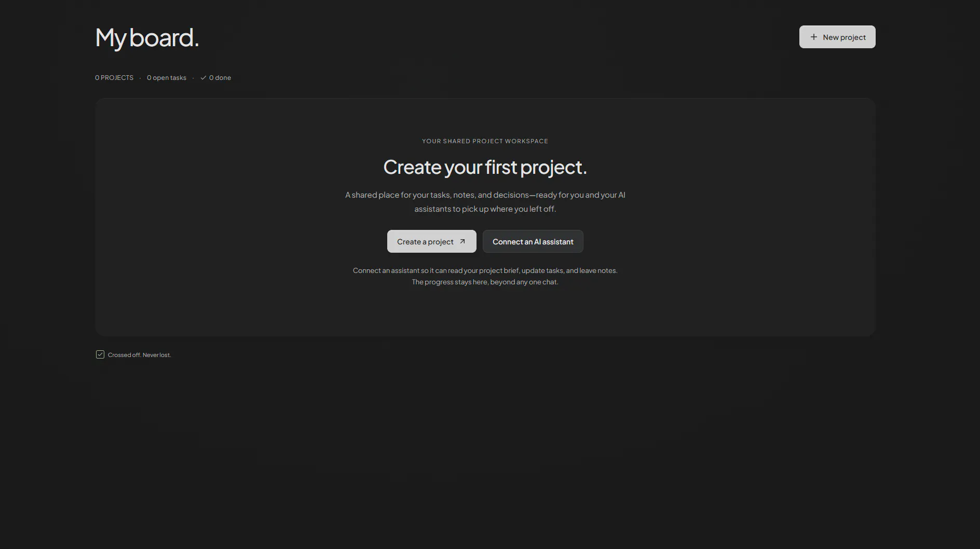Click the checkbox icon beside Crossed off
The height and width of the screenshot is (549, 980).
100,354
